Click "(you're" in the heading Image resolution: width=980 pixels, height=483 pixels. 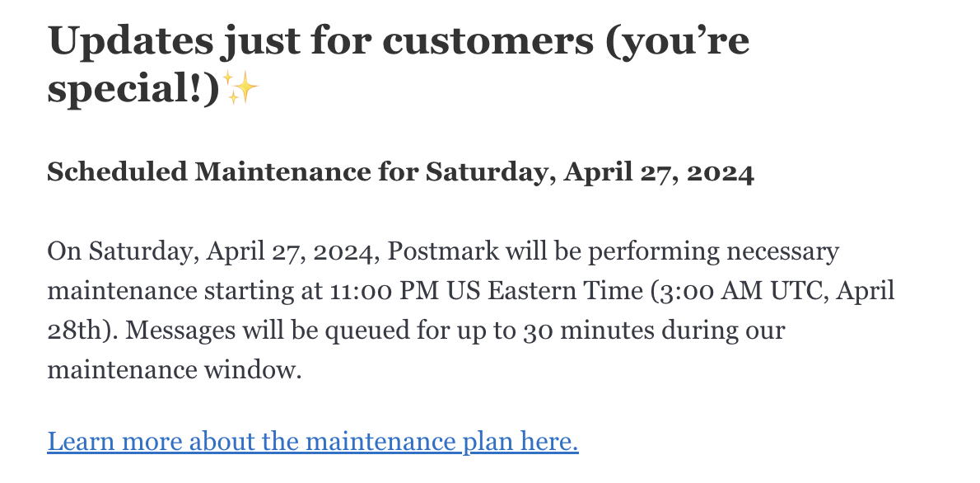pyautogui.click(x=677, y=41)
